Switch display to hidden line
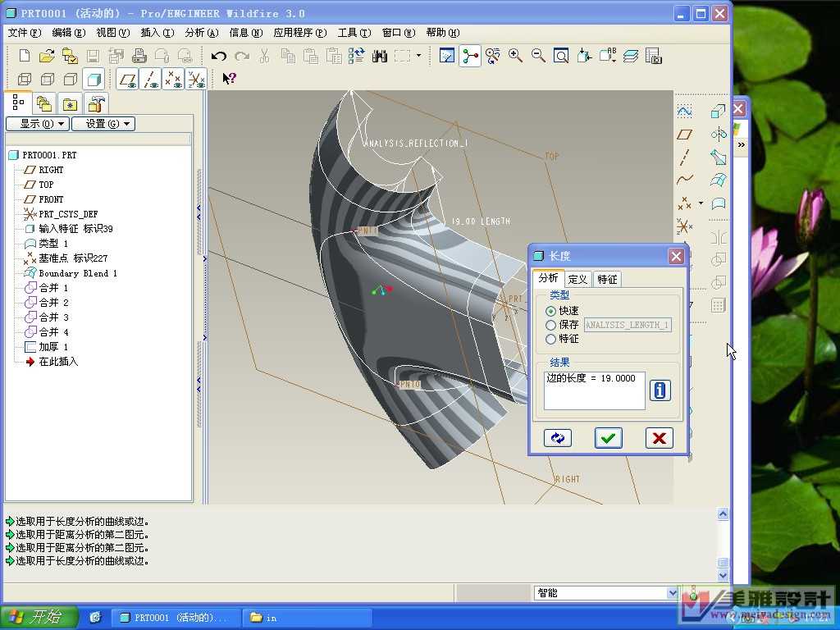The height and width of the screenshot is (630, 840). 48,80
